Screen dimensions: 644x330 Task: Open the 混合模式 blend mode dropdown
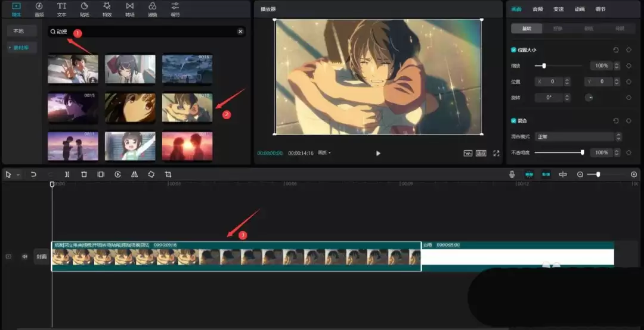[578, 136]
